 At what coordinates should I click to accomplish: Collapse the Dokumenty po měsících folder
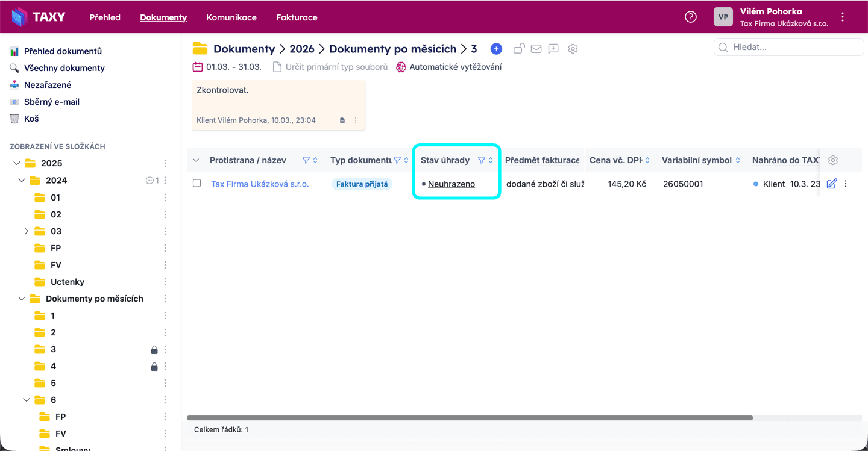(x=21, y=298)
